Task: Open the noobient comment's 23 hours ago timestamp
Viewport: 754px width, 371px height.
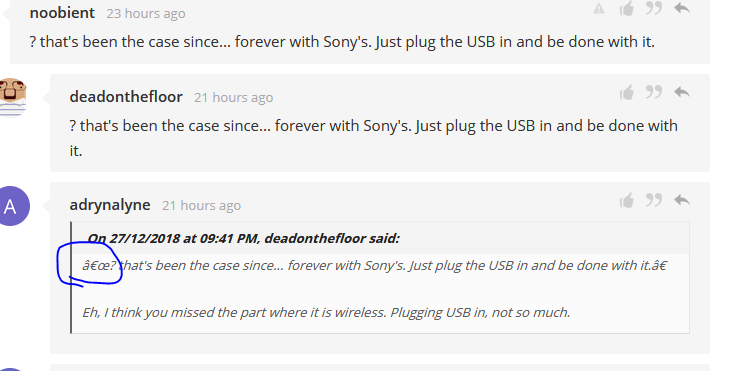Action: [146, 13]
